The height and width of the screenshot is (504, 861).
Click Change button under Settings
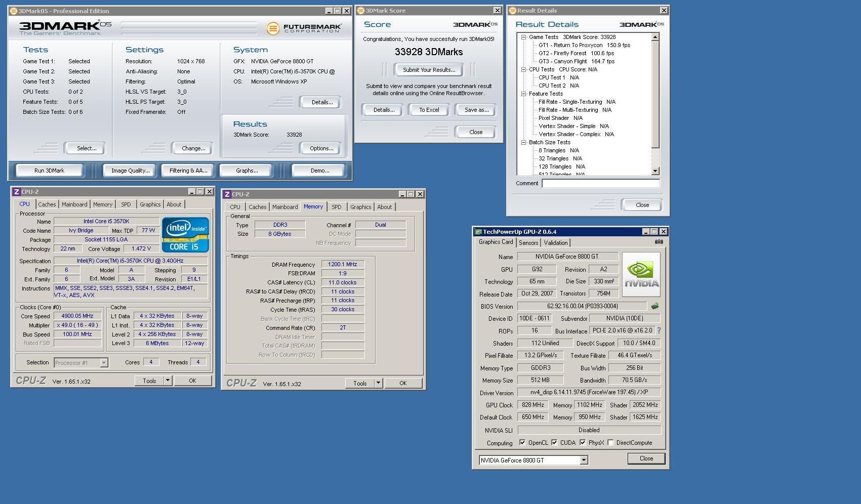pos(193,148)
